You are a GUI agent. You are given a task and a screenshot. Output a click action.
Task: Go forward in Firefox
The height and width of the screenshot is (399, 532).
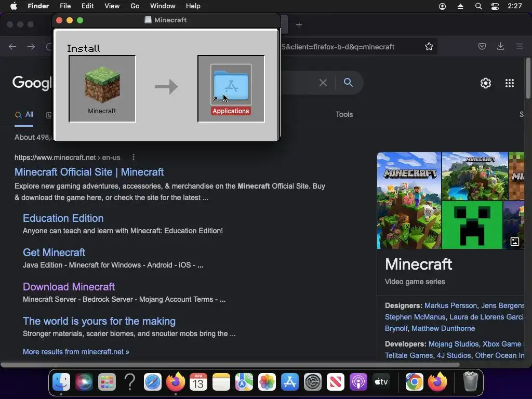(31, 46)
